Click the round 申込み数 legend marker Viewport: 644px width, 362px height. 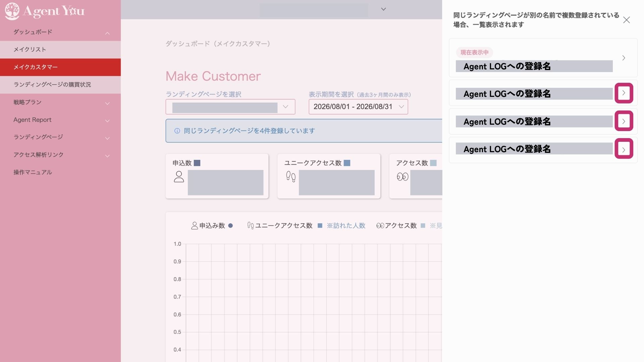[230, 226]
